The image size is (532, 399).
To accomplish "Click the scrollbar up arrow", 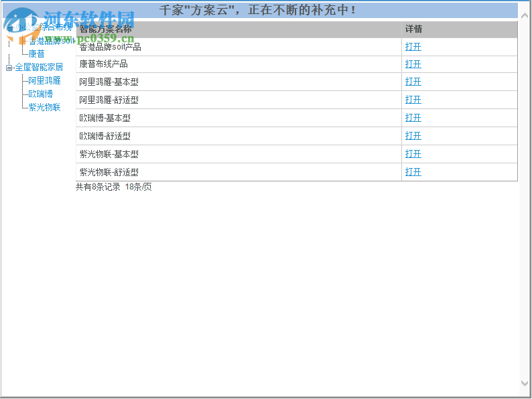I will [525, 15].
